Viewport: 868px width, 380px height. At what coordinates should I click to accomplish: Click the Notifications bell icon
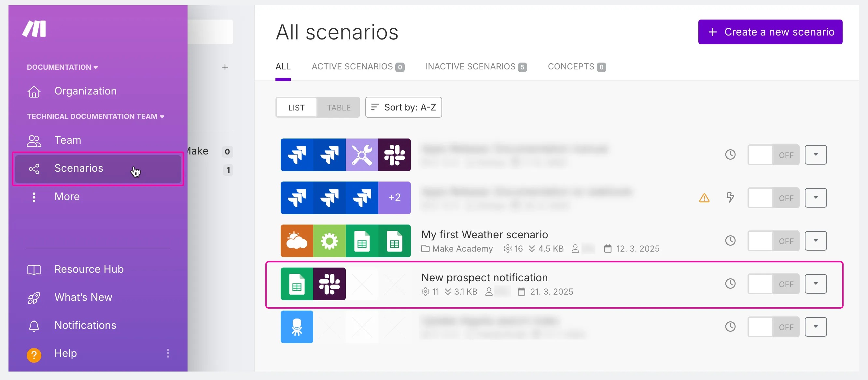(x=34, y=326)
